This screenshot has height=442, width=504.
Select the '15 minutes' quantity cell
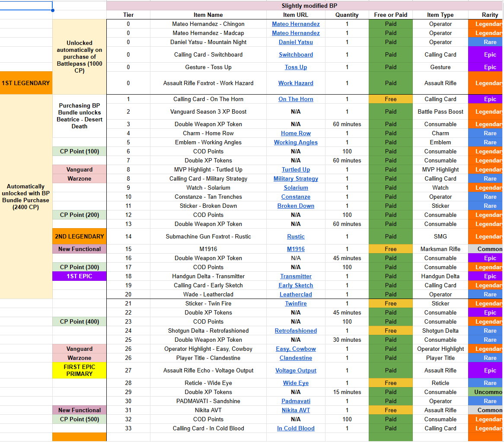(347, 392)
